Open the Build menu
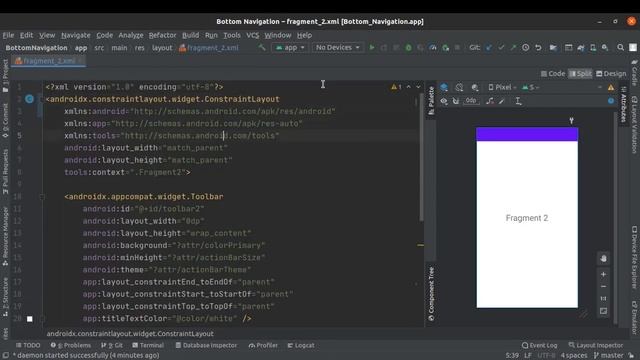 [x=191, y=35]
